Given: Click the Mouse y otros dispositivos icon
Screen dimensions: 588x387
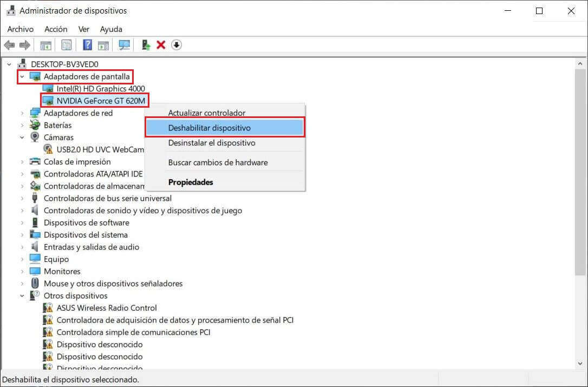Looking at the screenshot, I should click(x=35, y=283).
